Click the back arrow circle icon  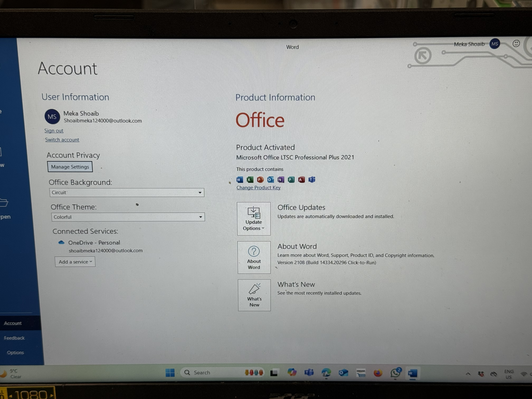423,56
